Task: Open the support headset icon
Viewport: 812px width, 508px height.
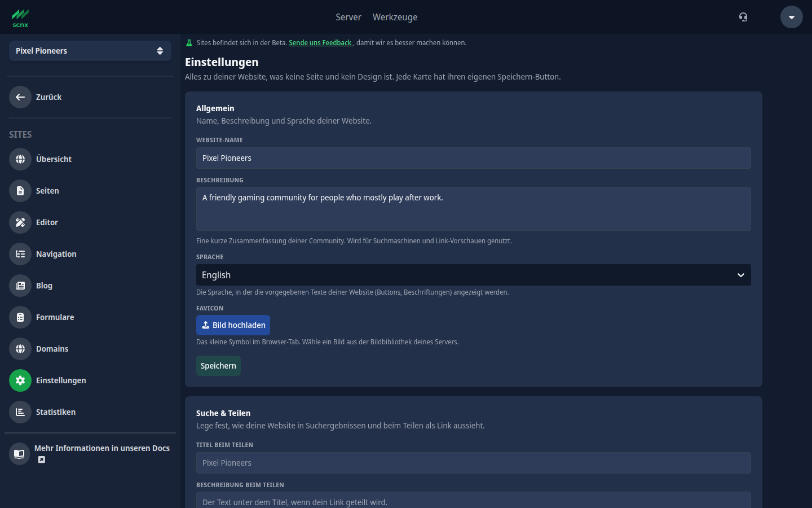Action: [x=743, y=17]
